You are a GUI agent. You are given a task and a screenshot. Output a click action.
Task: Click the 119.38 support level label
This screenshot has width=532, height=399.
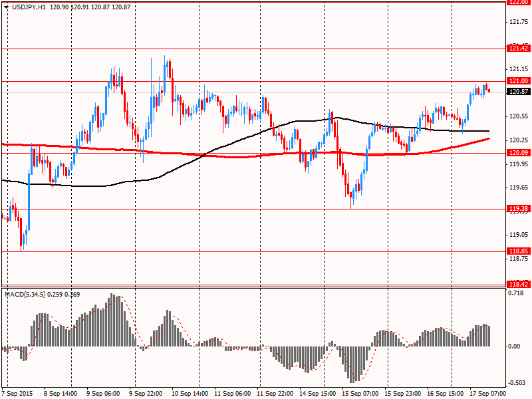tap(519, 209)
